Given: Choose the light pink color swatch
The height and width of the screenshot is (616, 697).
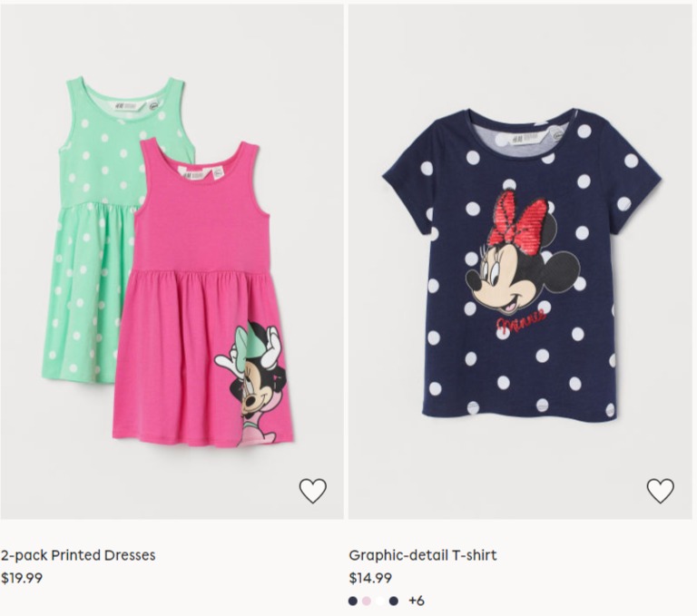Looking at the screenshot, I should click(367, 601).
